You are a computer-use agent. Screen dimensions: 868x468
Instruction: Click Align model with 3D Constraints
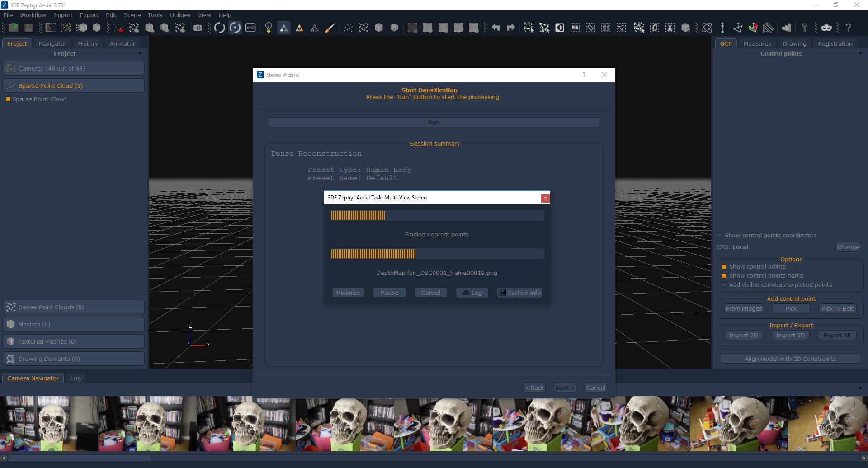pos(790,359)
